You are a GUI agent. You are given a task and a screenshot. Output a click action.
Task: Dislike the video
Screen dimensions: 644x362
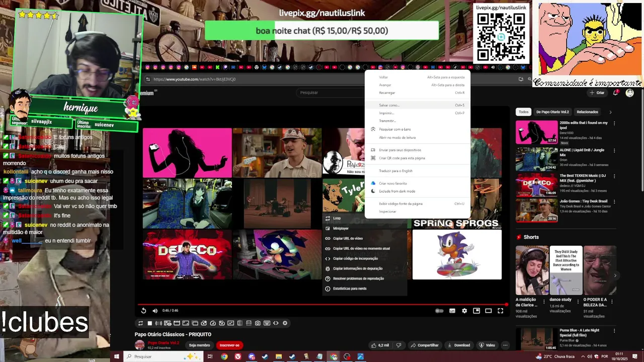pyautogui.click(x=398, y=345)
